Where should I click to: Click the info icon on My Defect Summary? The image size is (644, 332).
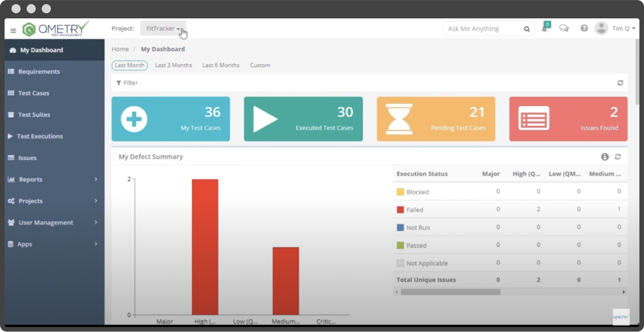coord(605,157)
